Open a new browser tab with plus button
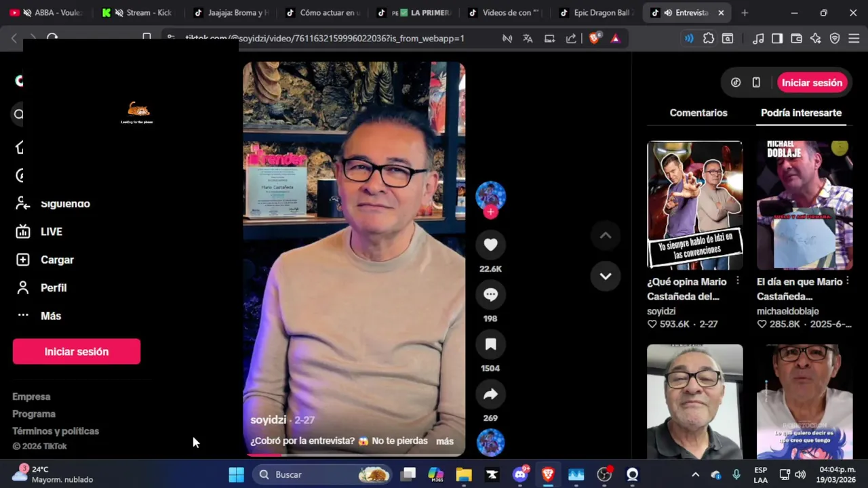This screenshot has height=488, width=868. (x=745, y=13)
